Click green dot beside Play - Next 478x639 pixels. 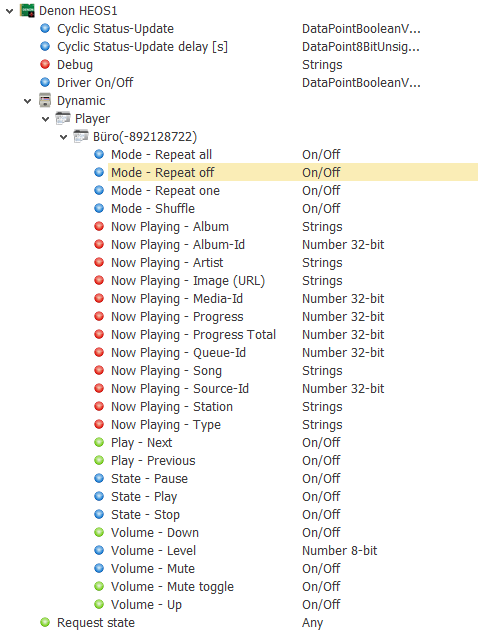click(x=99, y=442)
